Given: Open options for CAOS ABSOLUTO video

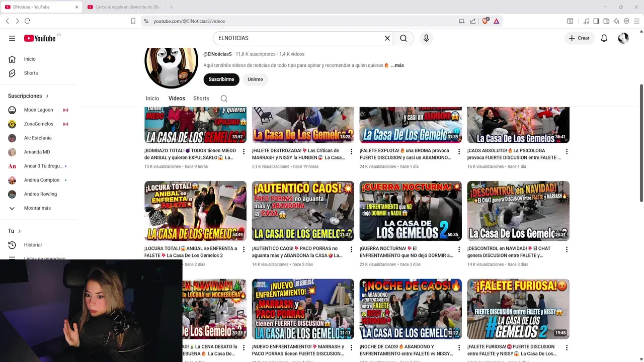Looking at the screenshot, I should 567,151.
